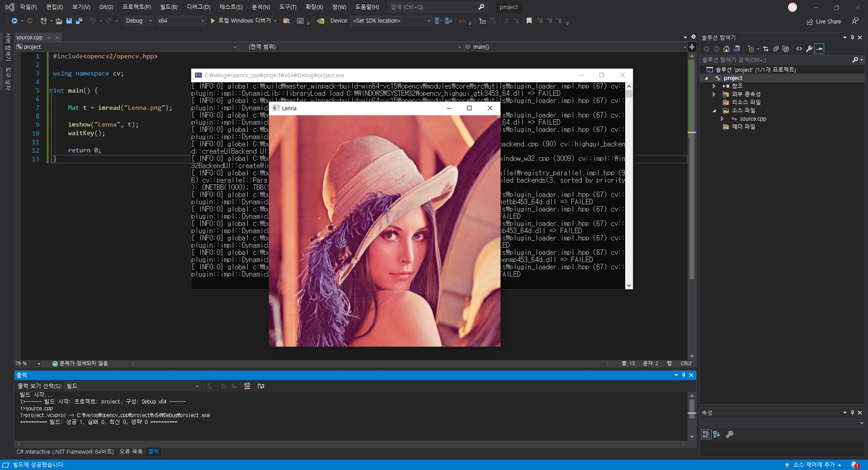The image size is (868, 470).
Task: Switch to C# Interactive tab
Action: click(65, 451)
